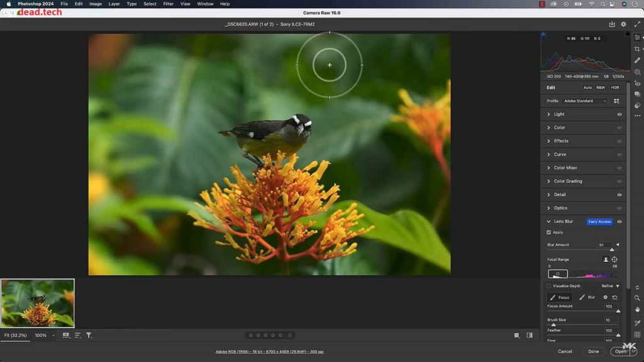Uncheck the Apply checkbox in Lens Blur

pyautogui.click(x=548, y=232)
